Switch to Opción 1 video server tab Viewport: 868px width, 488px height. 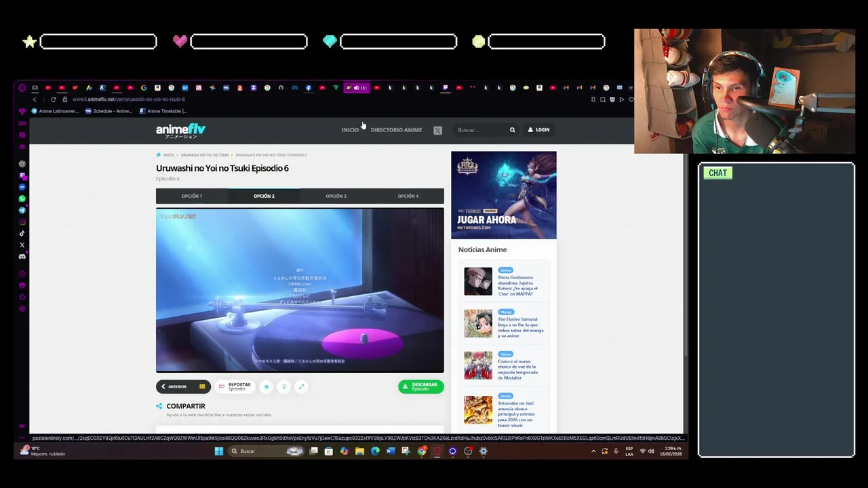192,197
